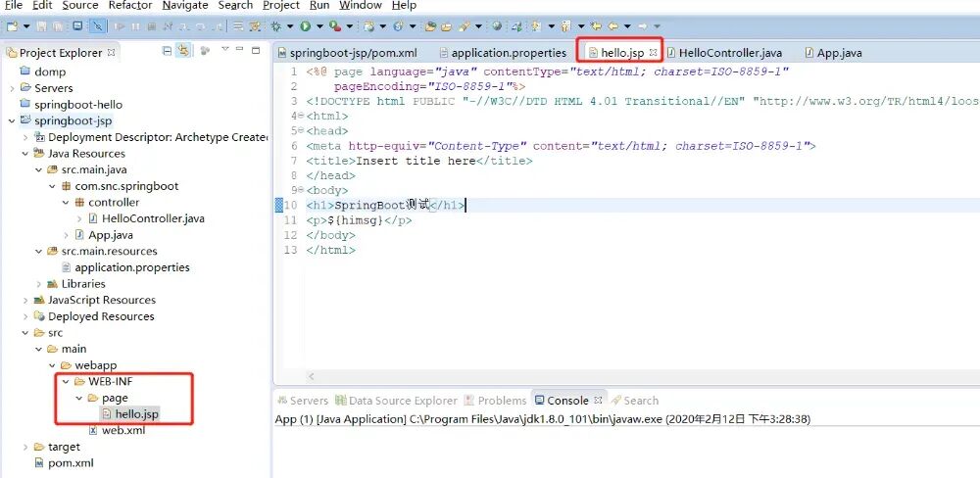Close the hello.jsp editor tab
Image resolution: width=980 pixels, height=478 pixels.
point(653,53)
